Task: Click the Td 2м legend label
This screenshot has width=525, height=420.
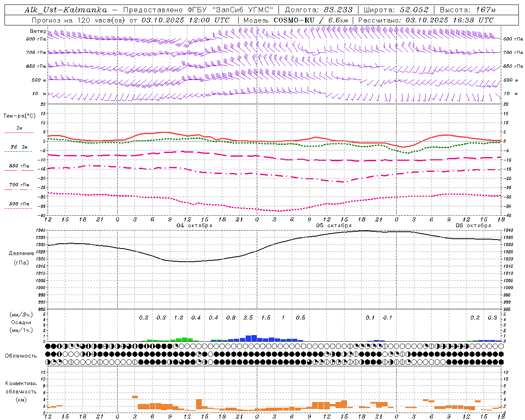Action: coord(19,147)
